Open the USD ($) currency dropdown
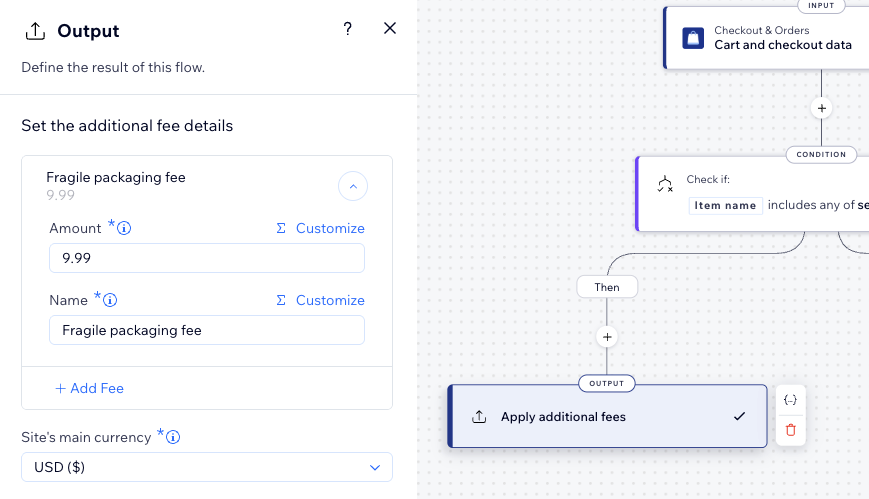Image resolution: width=869 pixels, height=499 pixels. 206,467
